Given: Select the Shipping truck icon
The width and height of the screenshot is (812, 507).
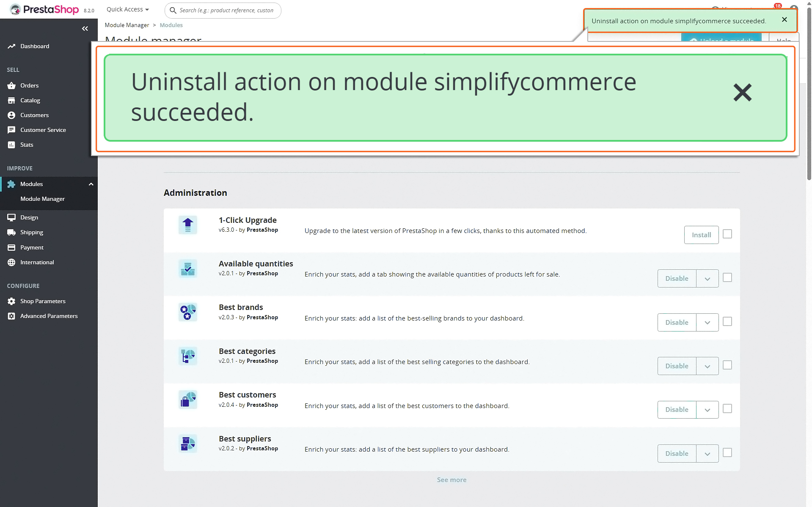Looking at the screenshot, I should [x=11, y=232].
